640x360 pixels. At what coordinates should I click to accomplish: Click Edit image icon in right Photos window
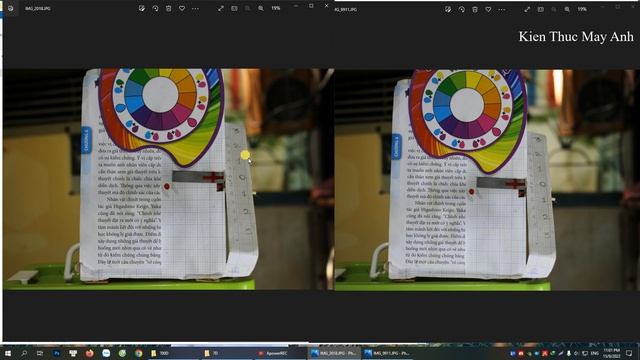(x=448, y=9)
